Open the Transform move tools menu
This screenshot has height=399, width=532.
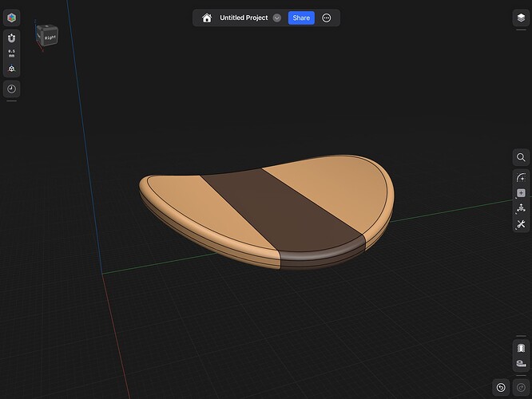521,208
